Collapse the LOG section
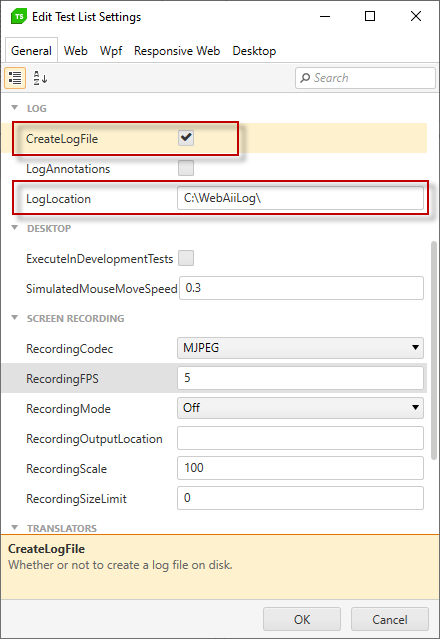The image size is (440, 639). click(15, 108)
